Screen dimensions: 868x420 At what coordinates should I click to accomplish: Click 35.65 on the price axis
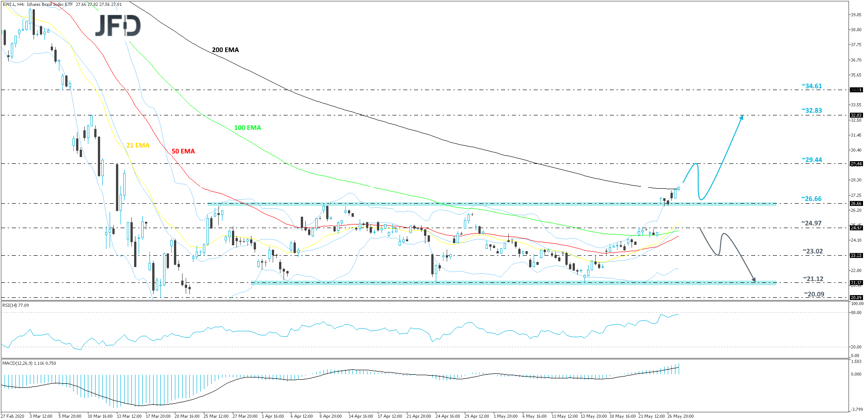tap(856, 75)
